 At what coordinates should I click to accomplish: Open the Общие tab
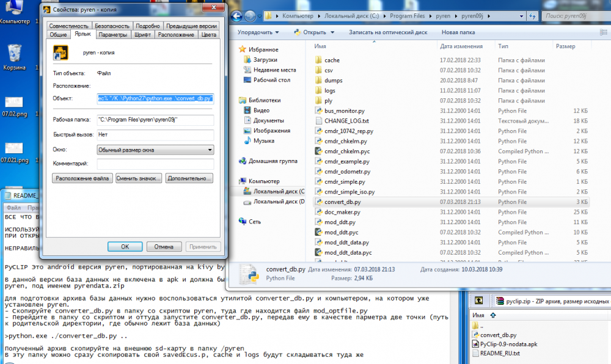pos(58,35)
